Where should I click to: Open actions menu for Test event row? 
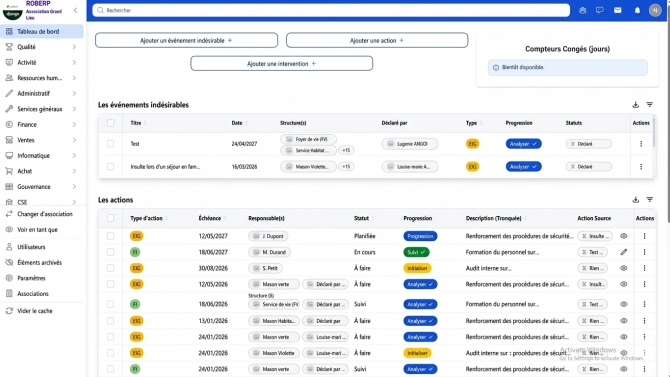[641, 144]
